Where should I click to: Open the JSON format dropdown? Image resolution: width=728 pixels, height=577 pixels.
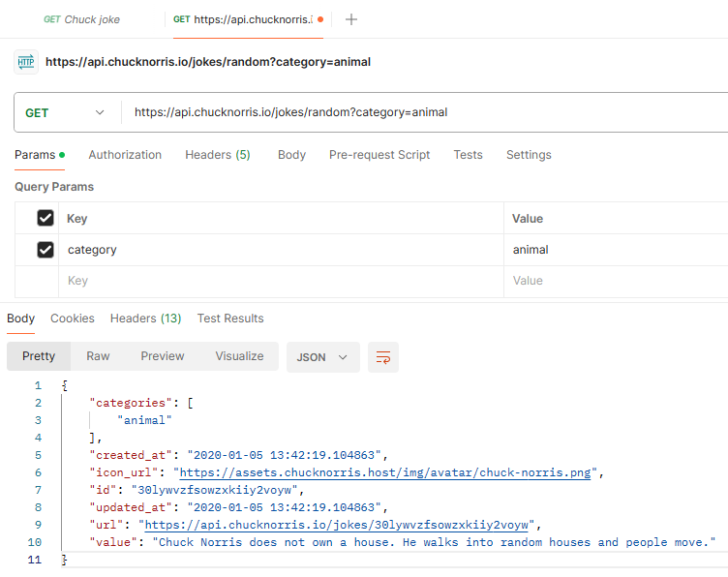point(322,357)
